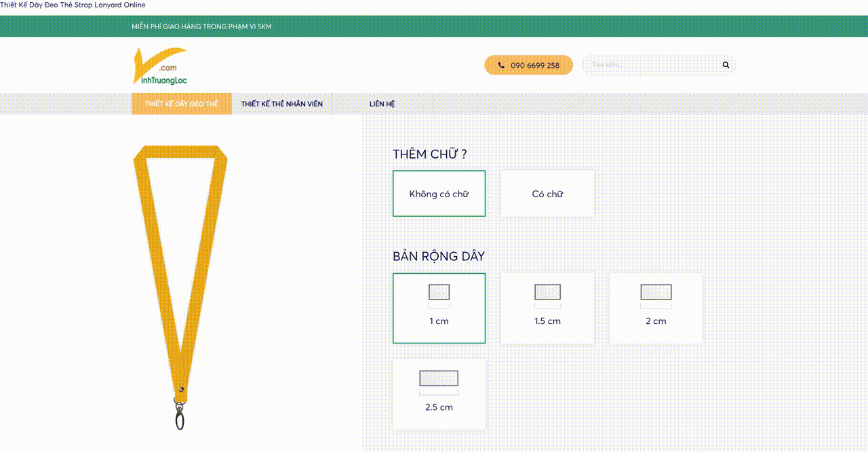Call the 090 6699 258 phone button

pos(528,65)
